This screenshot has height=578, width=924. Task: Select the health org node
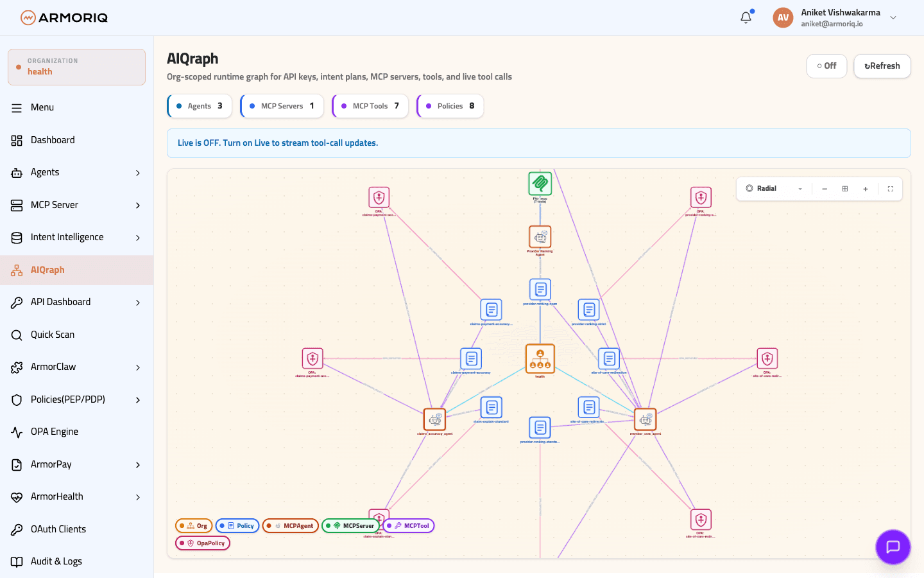pos(540,358)
